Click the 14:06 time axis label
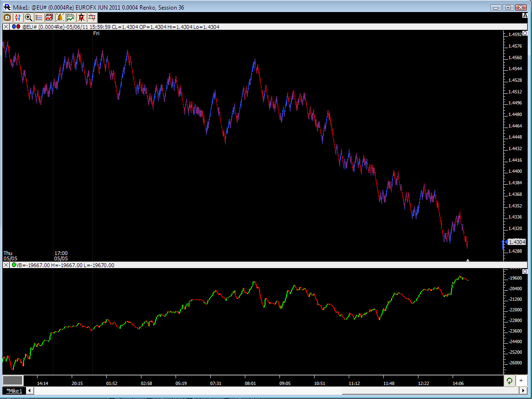 (458, 384)
